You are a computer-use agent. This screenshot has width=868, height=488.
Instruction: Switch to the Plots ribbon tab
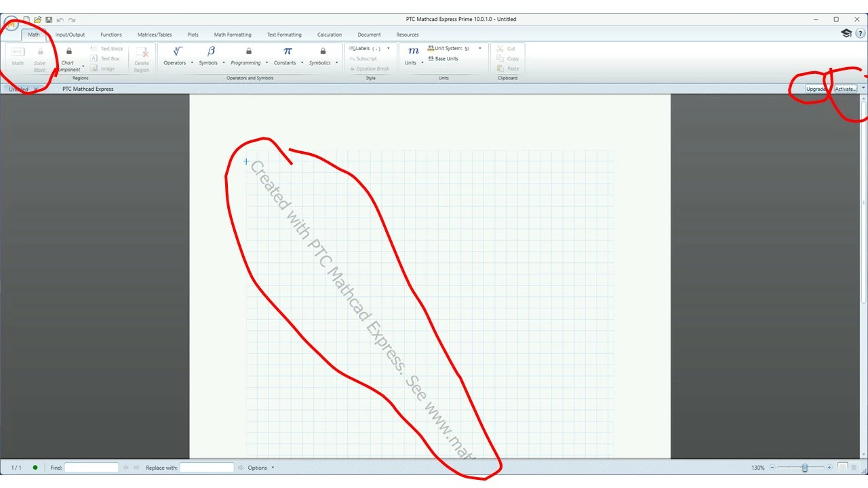[193, 35]
